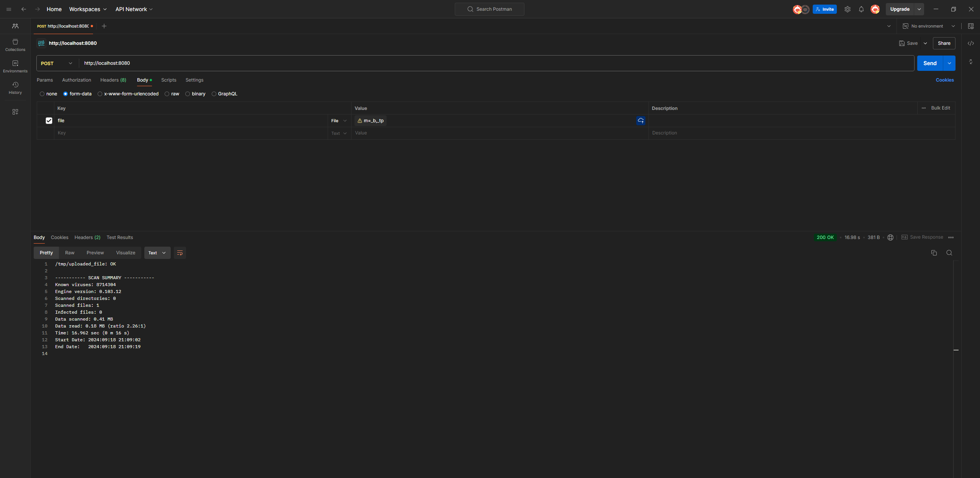The width and height of the screenshot is (980, 478).
Task: Switch to the Authorization tab
Action: [x=77, y=80]
